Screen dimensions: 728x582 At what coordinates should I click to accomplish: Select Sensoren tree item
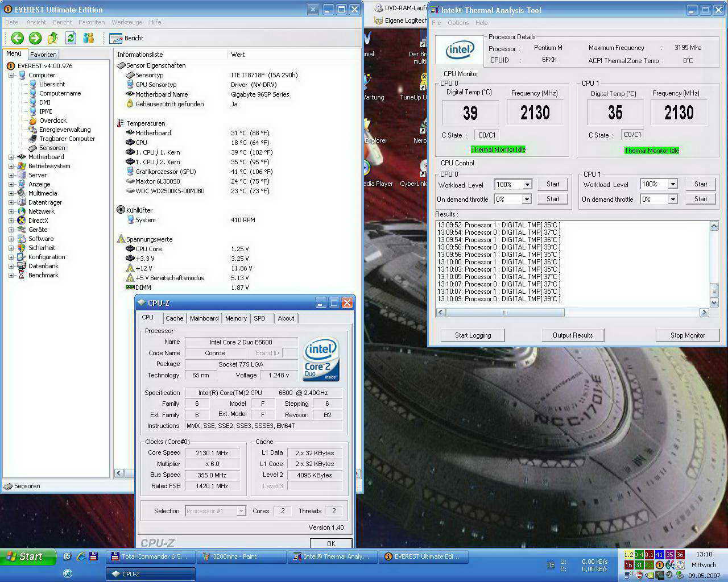[x=52, y=148]
